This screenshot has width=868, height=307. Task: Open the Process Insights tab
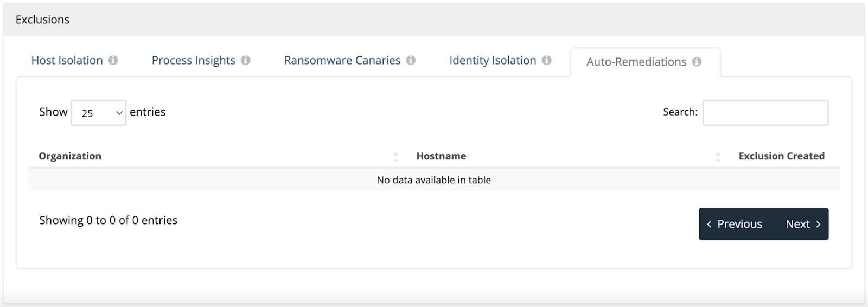pyautogui.click(x=193, y=60)
